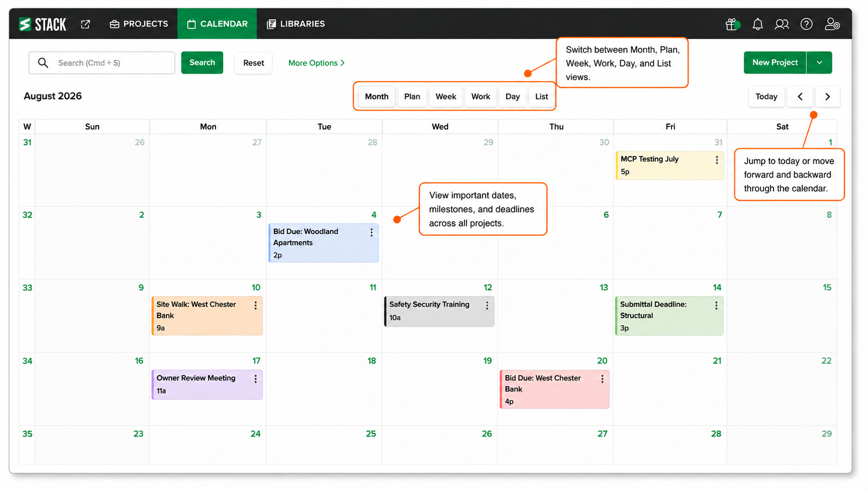Switch to List view

(x=541, y=97)
